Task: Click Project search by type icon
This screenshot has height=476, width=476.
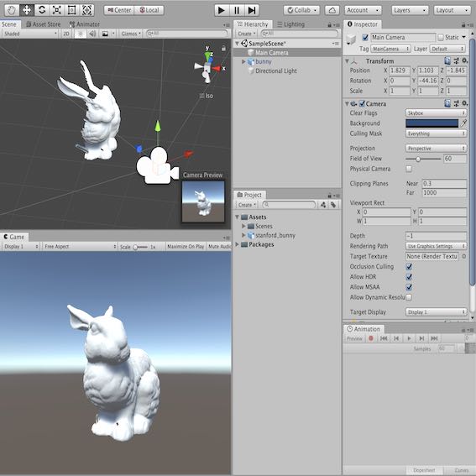Action: pos(323,205)
